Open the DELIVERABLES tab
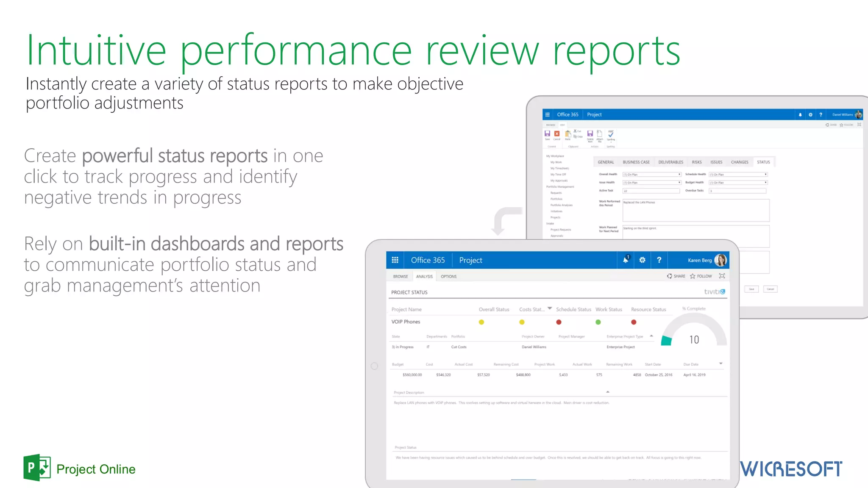Screen dimensions: 868x488 pyautogui.click(x=670, y=162)
